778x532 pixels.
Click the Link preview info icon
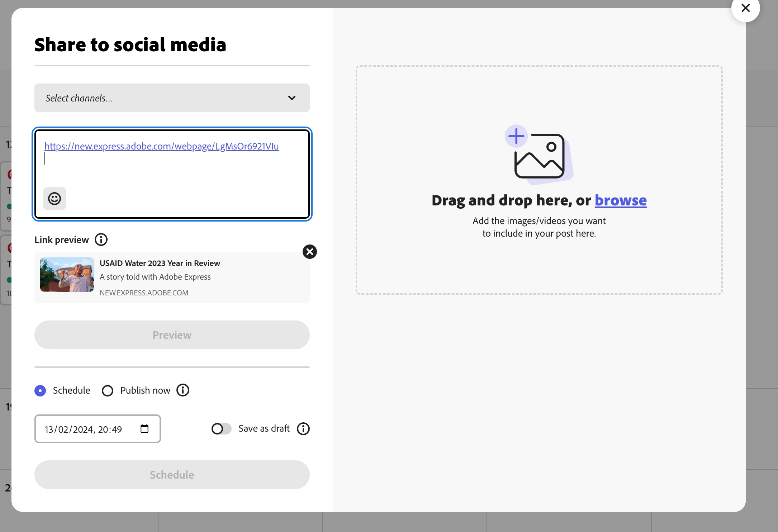(x=101, y=239)
